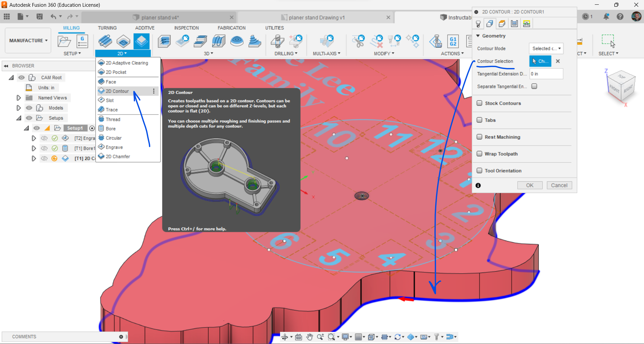The image size is (644, 344).
Task: Close the planer stand v4 document tab
Action: click(232, 18)
